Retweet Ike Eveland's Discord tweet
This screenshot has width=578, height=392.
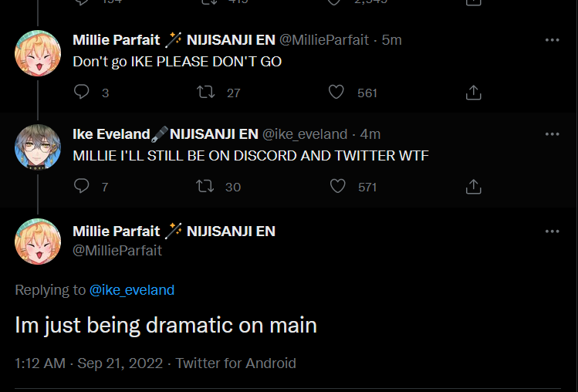coord(205,187)
